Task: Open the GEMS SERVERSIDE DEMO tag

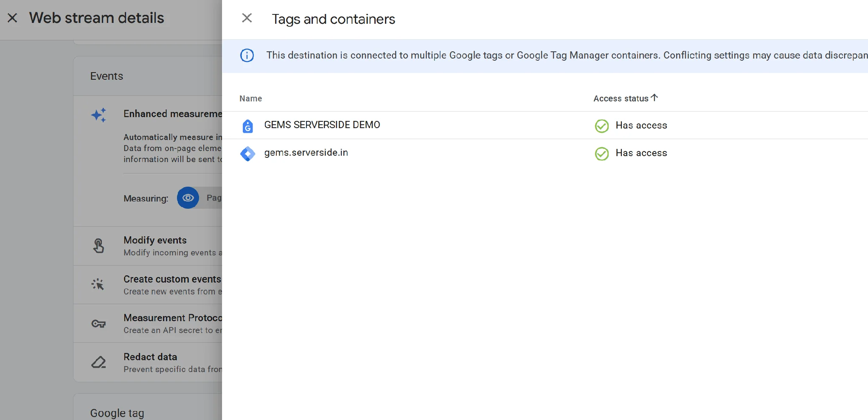Action: point(322,125)
